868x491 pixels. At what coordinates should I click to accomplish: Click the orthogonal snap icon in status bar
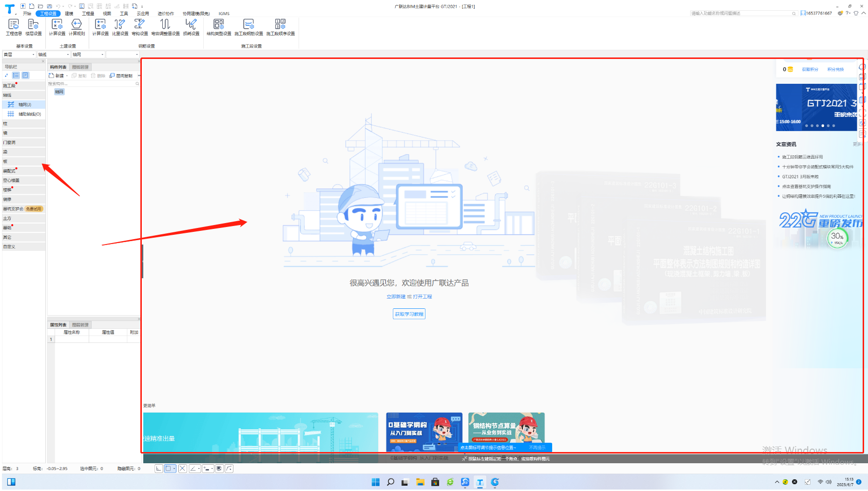point(159,469)
